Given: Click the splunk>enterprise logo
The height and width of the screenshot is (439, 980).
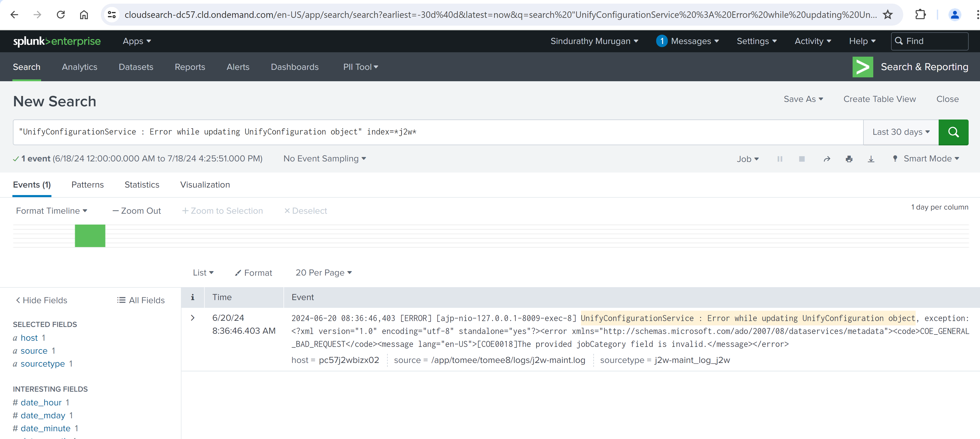Looking at the screenshot, I should [57, 41].
